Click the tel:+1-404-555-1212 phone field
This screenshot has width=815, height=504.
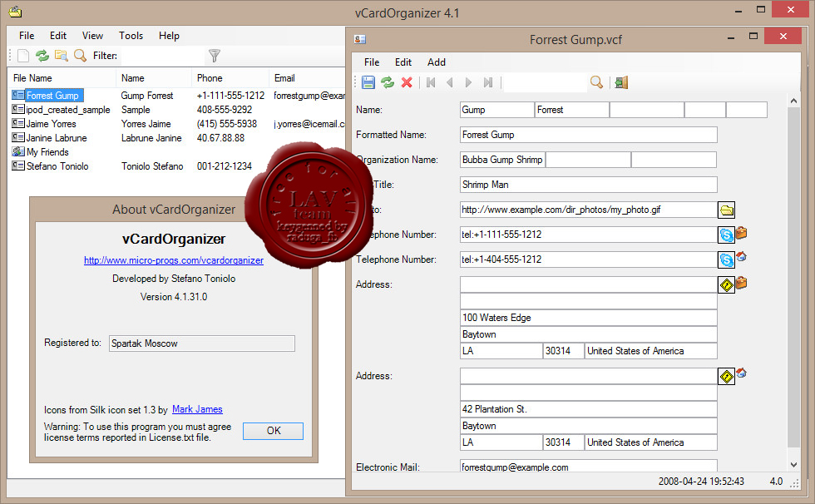click(x=589, y=259)
